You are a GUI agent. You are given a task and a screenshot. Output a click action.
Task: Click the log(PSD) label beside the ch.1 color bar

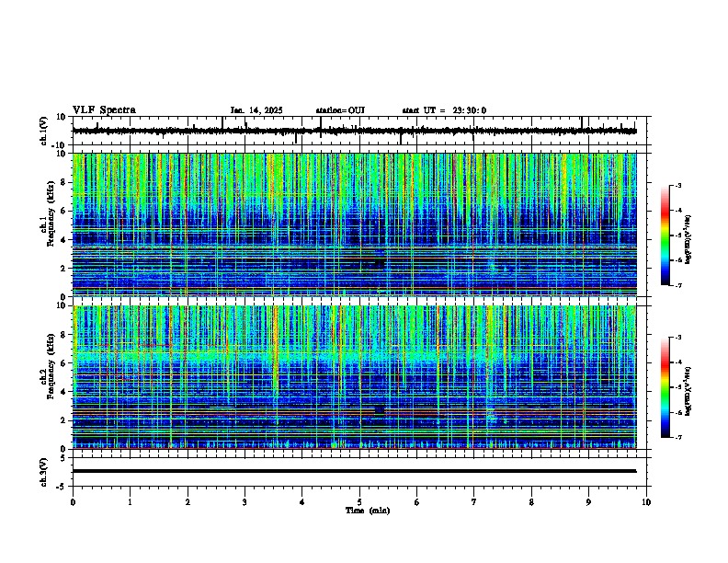click(688, 240)
